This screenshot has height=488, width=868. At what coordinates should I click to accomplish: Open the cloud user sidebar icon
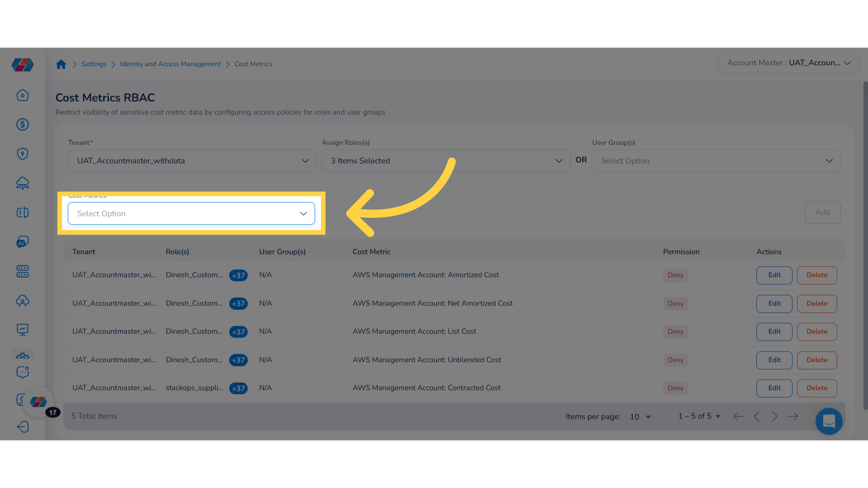(23, 300)
